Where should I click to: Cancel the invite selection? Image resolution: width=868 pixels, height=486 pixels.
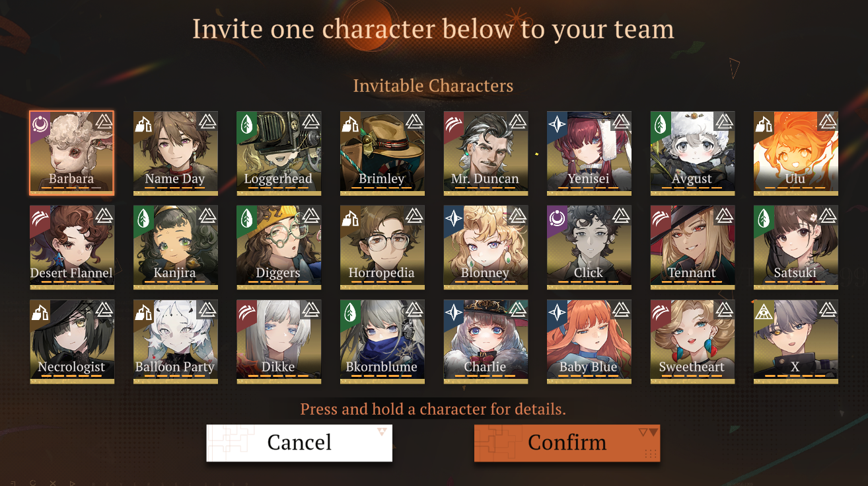299,442
